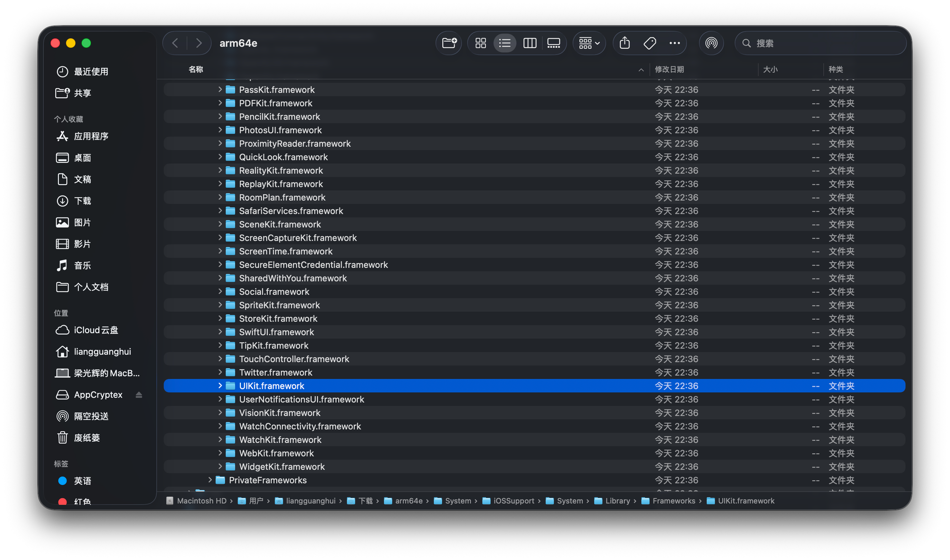
Task: Switch to column view
Action: [530, 43]
